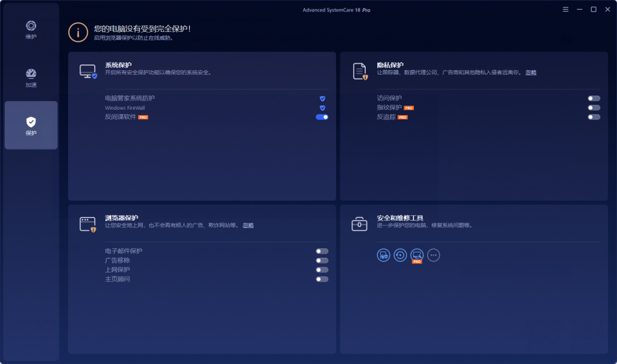Image resolution: width=617 pixels, height=364 pixels.
Task: Open the 加速 (Speed Up) sidebar section
Action: [31, 78]
